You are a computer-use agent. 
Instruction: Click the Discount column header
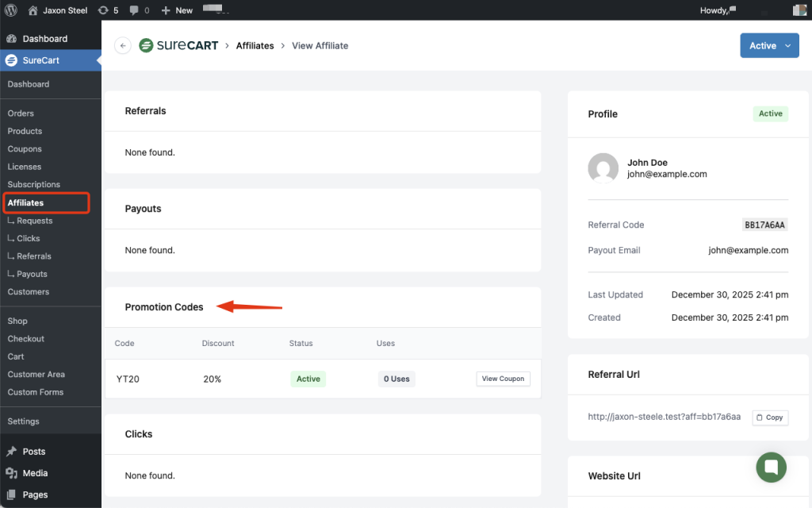click(x=218, y=343)
